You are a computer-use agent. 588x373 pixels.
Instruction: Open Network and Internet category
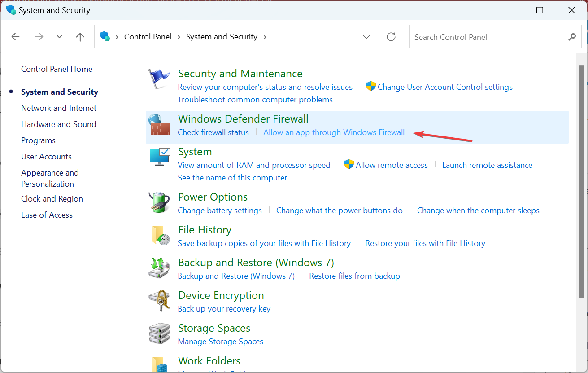[x=59, y=108]
